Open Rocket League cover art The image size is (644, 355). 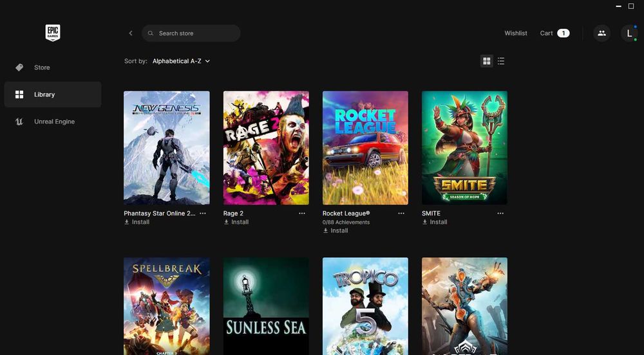pos(366,147)
